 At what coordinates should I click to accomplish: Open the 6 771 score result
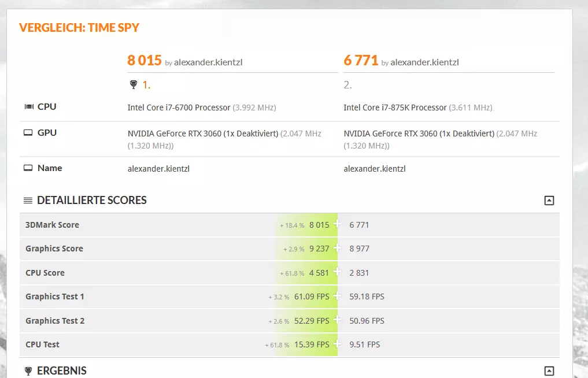[361, 60]
